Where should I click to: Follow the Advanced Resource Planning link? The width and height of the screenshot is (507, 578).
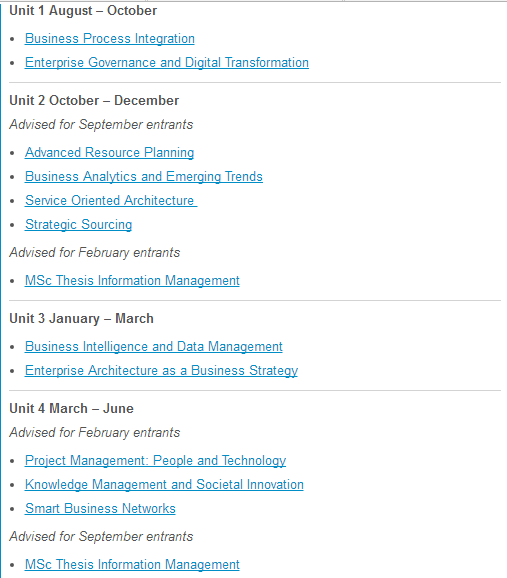[x=110, y=152]
